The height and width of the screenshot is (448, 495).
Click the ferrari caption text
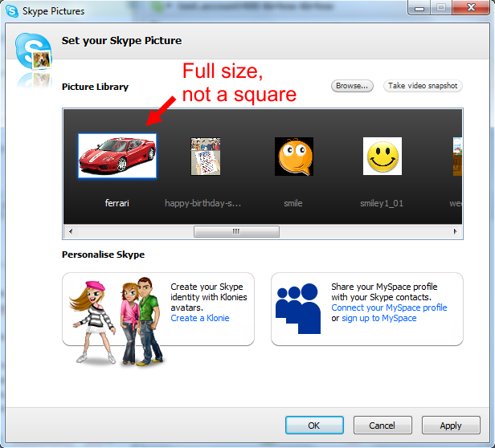click(x=117, y=203)
